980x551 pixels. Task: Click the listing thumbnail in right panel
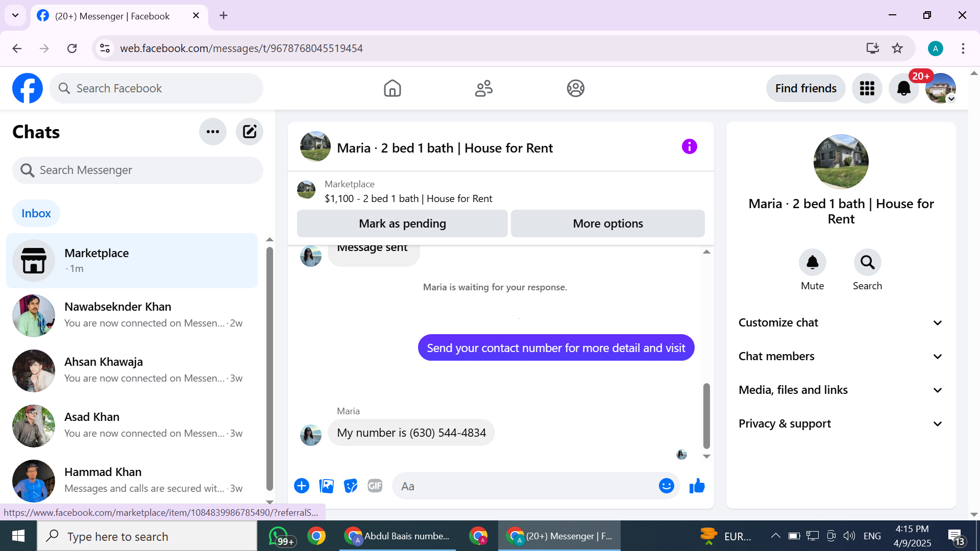coord(841,162)
